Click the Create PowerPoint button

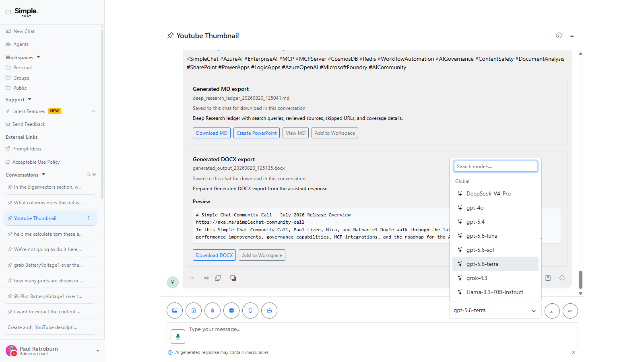click(257, 133)
